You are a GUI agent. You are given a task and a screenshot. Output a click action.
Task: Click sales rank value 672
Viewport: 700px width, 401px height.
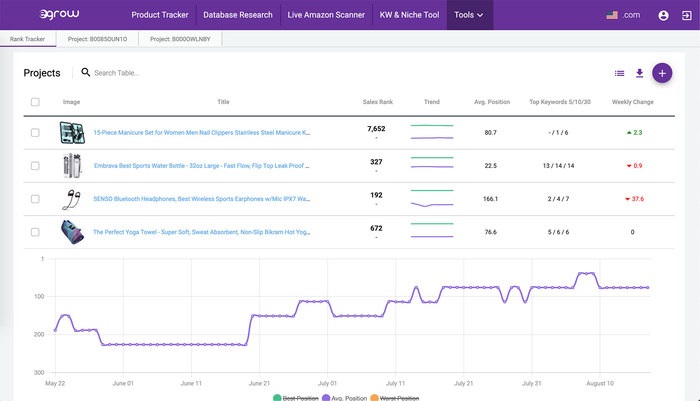[x=376, y=228]
